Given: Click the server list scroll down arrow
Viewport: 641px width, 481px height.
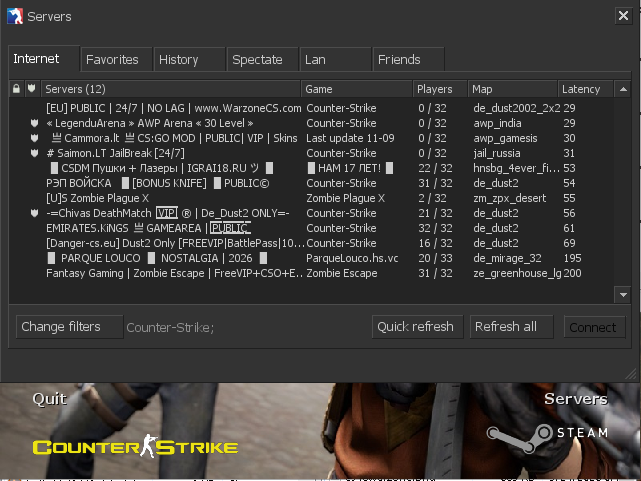Looking at the screenshot, I should 623,295.
